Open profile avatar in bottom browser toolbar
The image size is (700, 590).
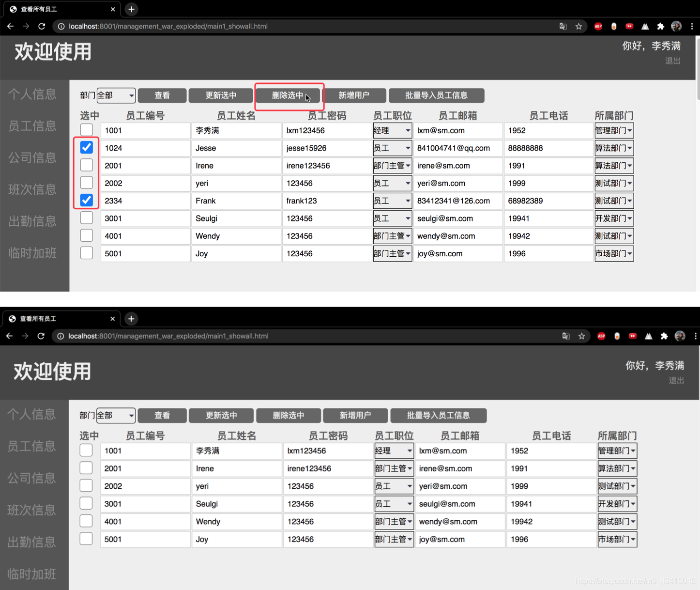tap(680, 336)
